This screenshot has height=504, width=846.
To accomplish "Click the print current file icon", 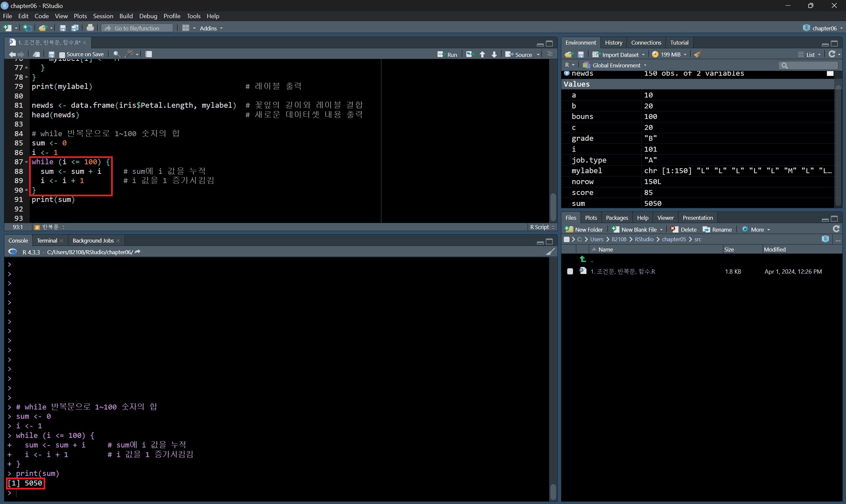I will [x=90, y=28].
